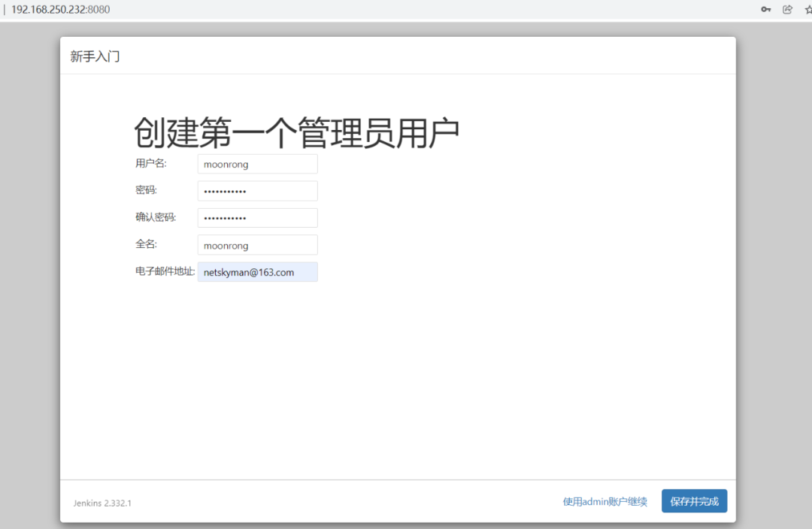Viewport: 812px width, 529px height.
Task: Click the 全名 label
Action: point(146,244)
